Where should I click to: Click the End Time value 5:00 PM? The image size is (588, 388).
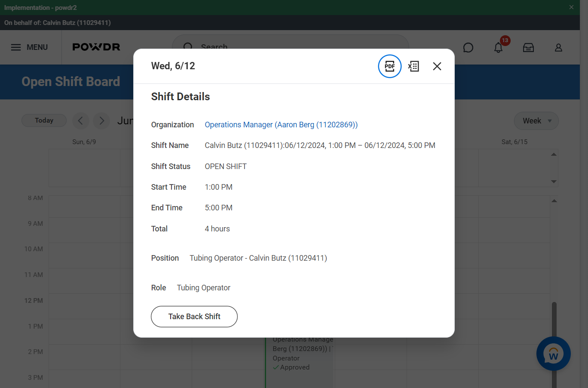218,208
